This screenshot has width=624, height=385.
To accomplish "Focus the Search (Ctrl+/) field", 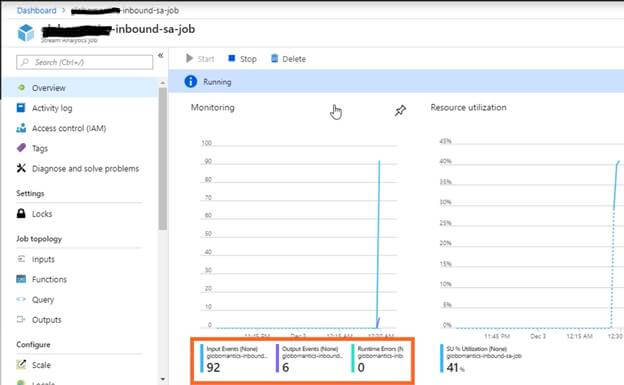I will tap(84, 62).
